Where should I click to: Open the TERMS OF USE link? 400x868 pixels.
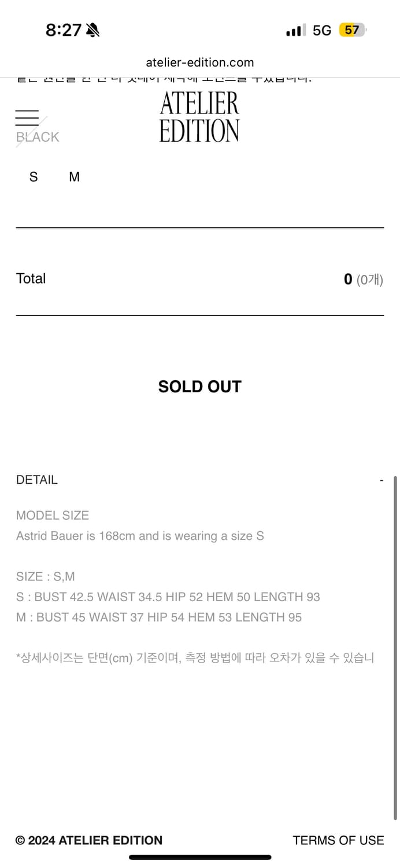pyautogui.click(x=338, y=840)
